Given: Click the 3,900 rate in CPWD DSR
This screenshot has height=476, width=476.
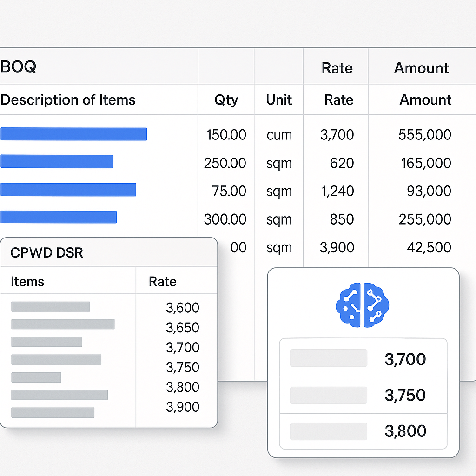Looking at the screenshot, I should [x=182, y=407].
